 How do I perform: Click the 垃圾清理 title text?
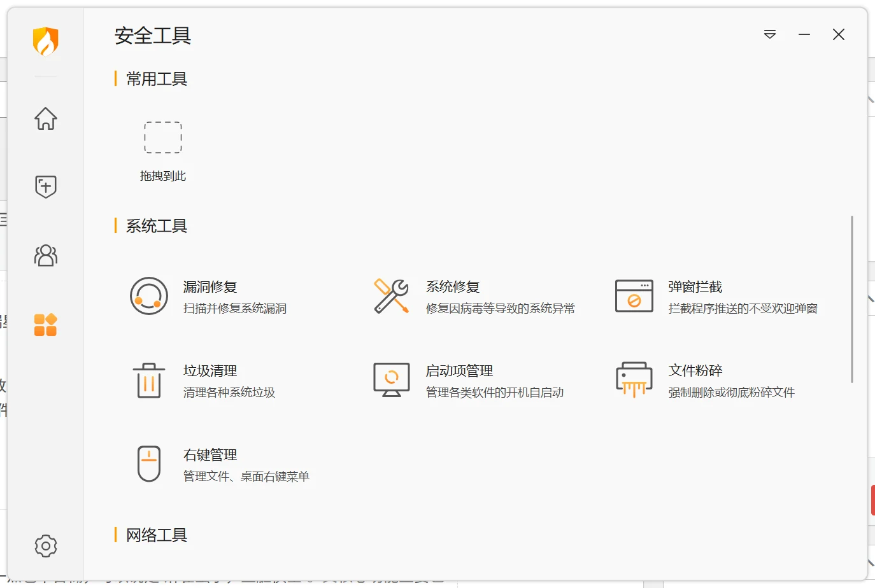[x=210, y=371]
